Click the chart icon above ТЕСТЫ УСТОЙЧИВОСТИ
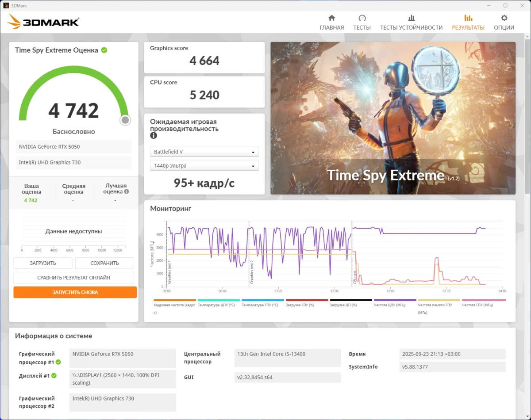 [411, 17]
